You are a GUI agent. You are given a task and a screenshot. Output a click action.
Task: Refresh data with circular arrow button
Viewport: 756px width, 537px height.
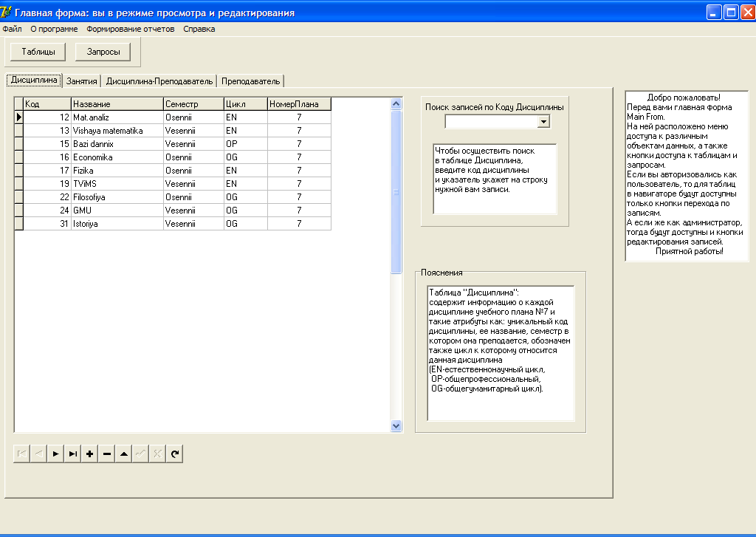click(x=174, y=454)
